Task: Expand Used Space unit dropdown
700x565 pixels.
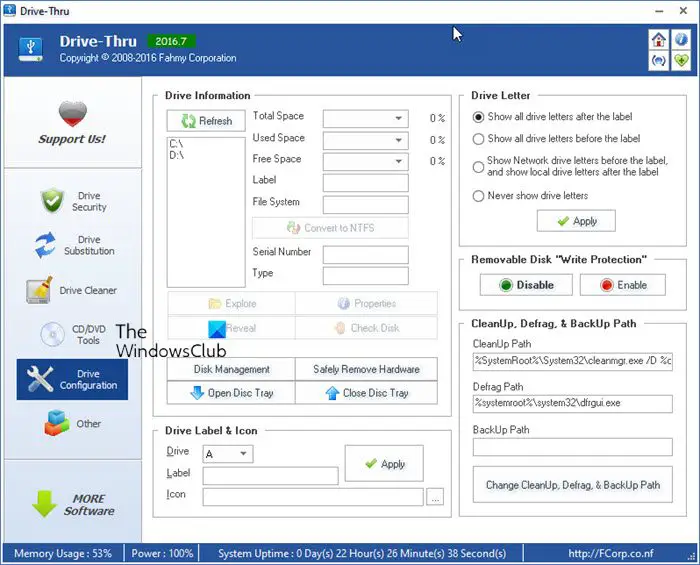Action: [398, 141]
